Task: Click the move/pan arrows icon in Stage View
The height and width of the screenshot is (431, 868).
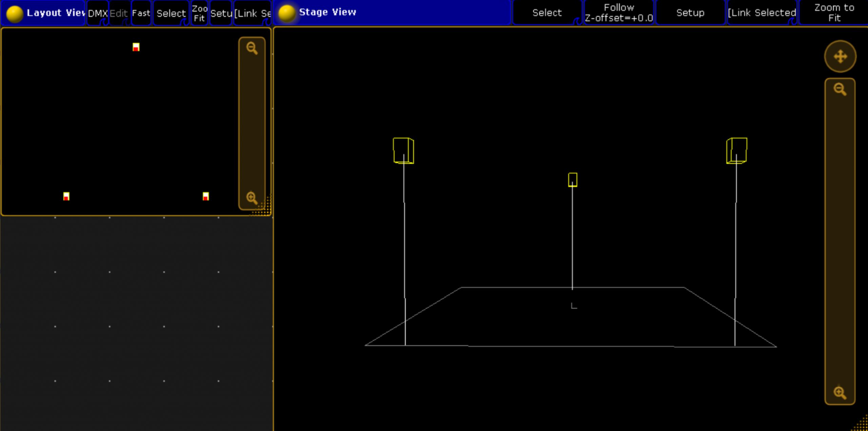Action: click(840, 56)
